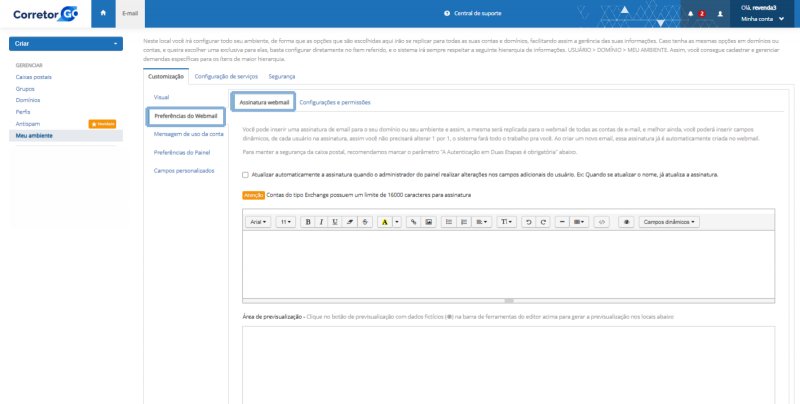Click the eye preview icon in toolbar
The height and width of the screenshot is (404, 800).
(626, 222)
